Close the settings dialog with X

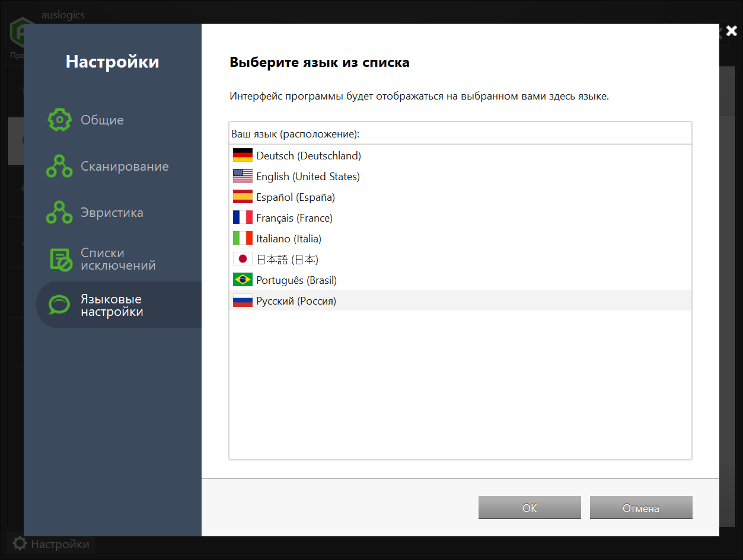(731, 31)
